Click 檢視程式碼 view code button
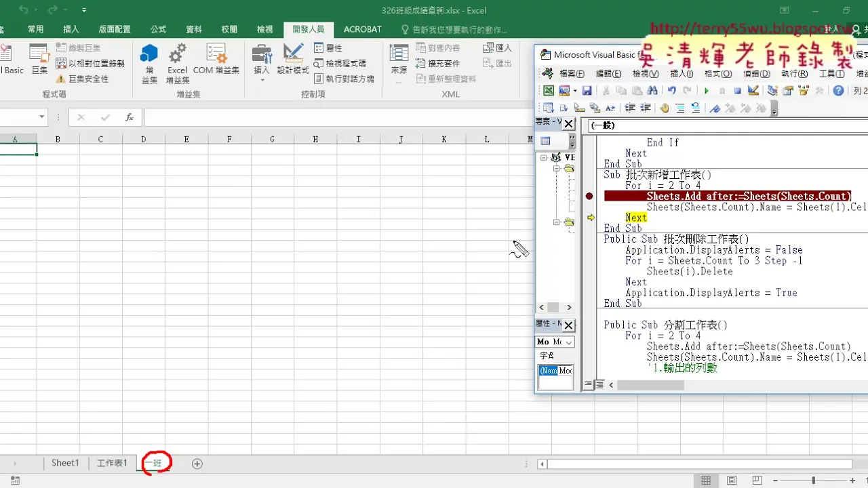Image resolution: width=868 pixels, height=488 pixels. (340, 63)
